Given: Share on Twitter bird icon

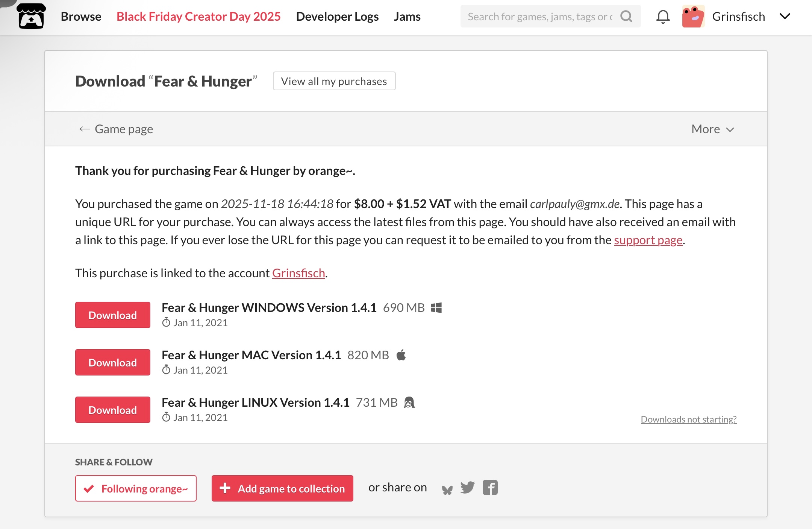Looking at the screenshot, I should click(x=468, y=488).
